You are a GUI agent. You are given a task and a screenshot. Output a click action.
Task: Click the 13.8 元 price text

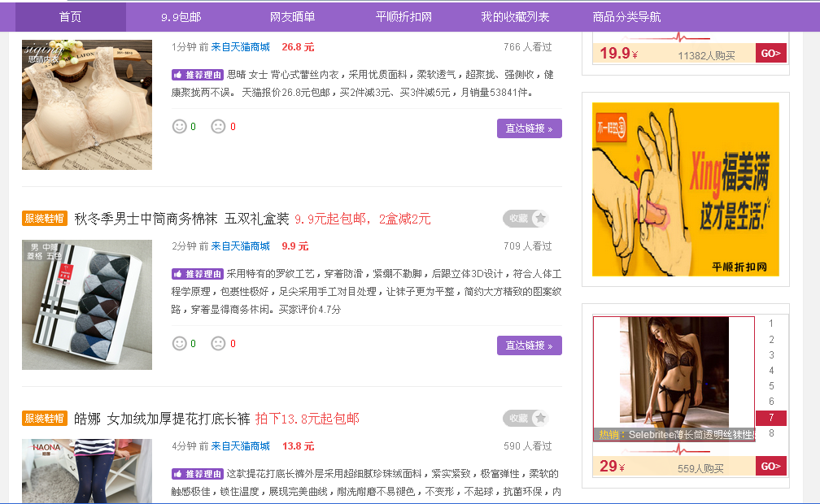click(x=298, y=446)
